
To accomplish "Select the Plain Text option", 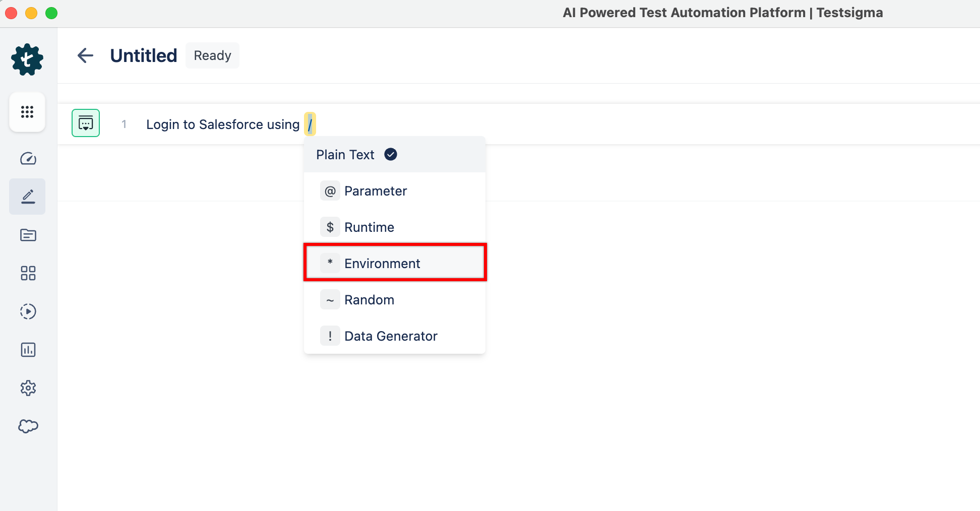I will tap(395, 154).
